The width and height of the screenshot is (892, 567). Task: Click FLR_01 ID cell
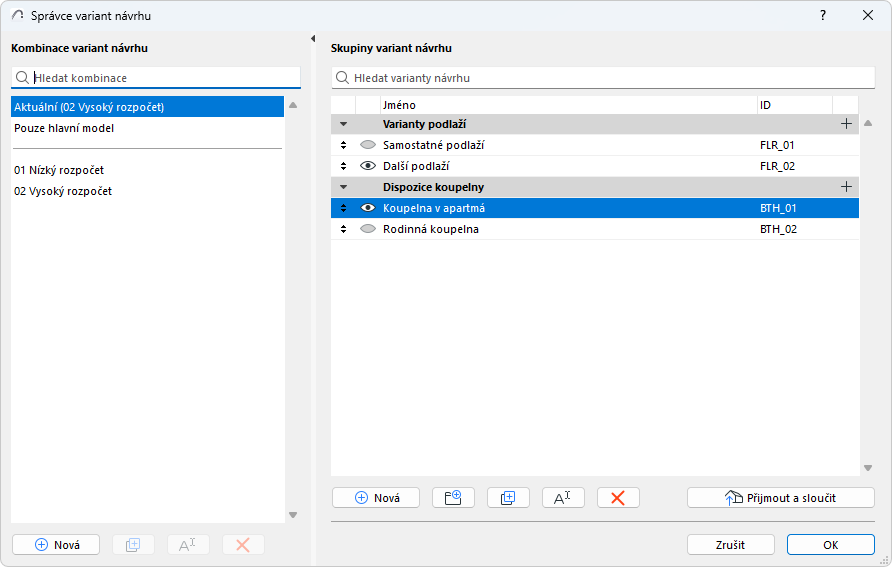click(777, 145)
